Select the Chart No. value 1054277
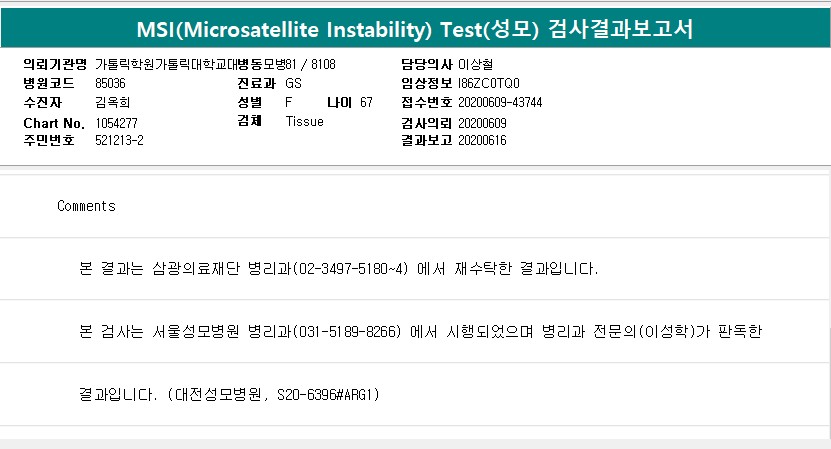 click(116, 122)
